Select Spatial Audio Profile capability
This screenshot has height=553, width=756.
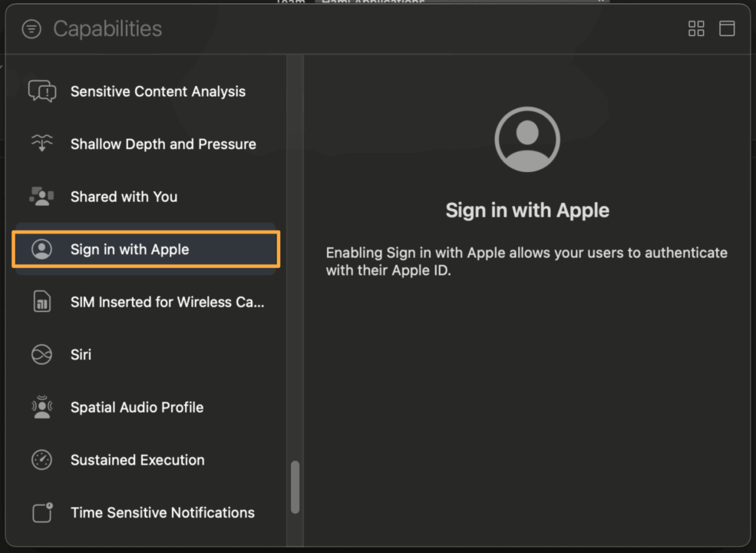[x=146, y=407]
